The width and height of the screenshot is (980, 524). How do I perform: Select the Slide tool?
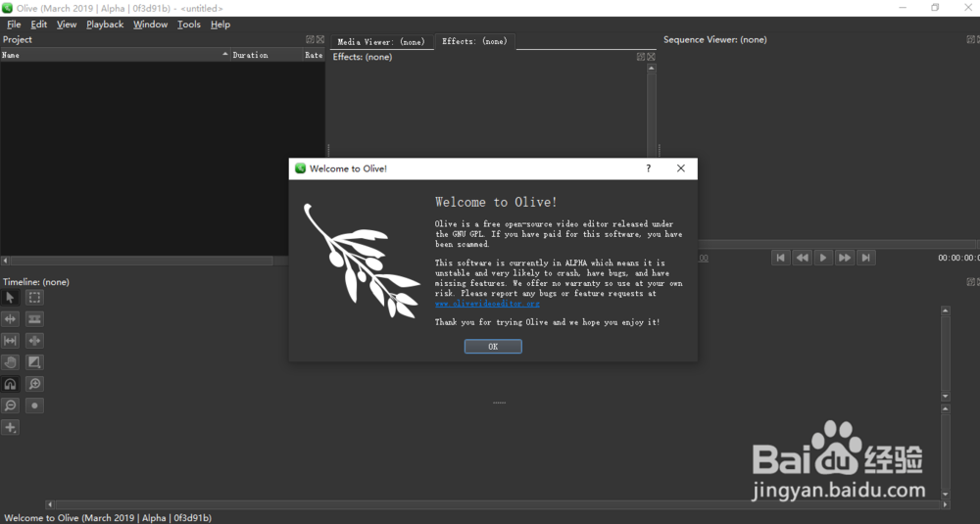34,341
